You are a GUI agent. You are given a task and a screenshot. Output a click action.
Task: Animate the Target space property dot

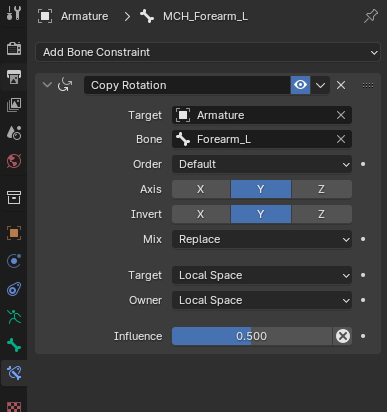[x=363, y=275]
